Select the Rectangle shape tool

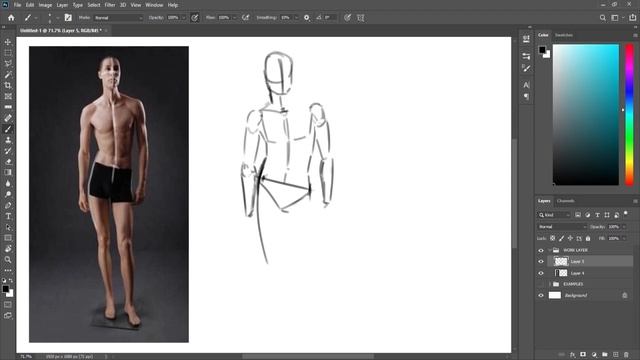(x=8, y=238)
